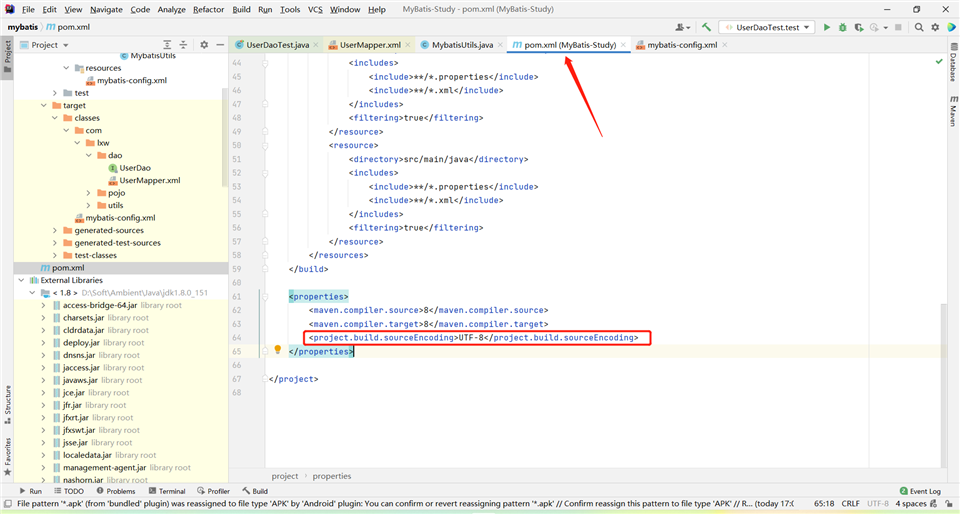Collapse the target folder
The image size is (960, 514).
click(43, 105)
